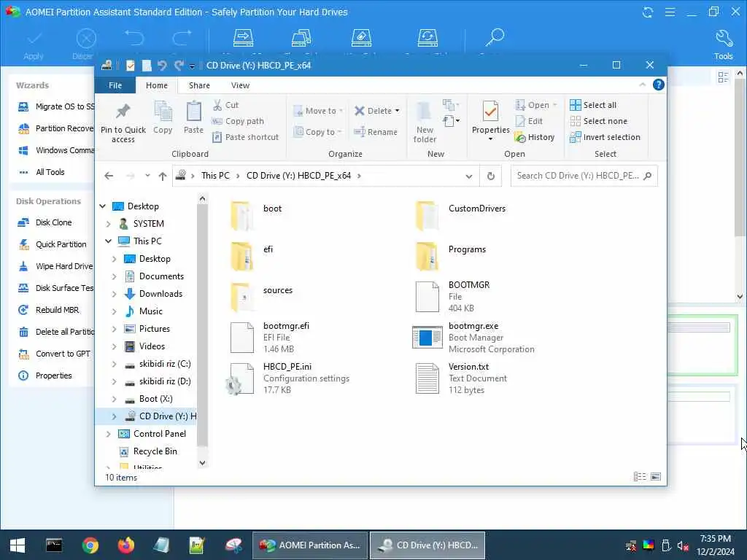Open the Windows Start menu
Image resolution: width=747 pixels, height=560 pixels.
click(18, 545)
